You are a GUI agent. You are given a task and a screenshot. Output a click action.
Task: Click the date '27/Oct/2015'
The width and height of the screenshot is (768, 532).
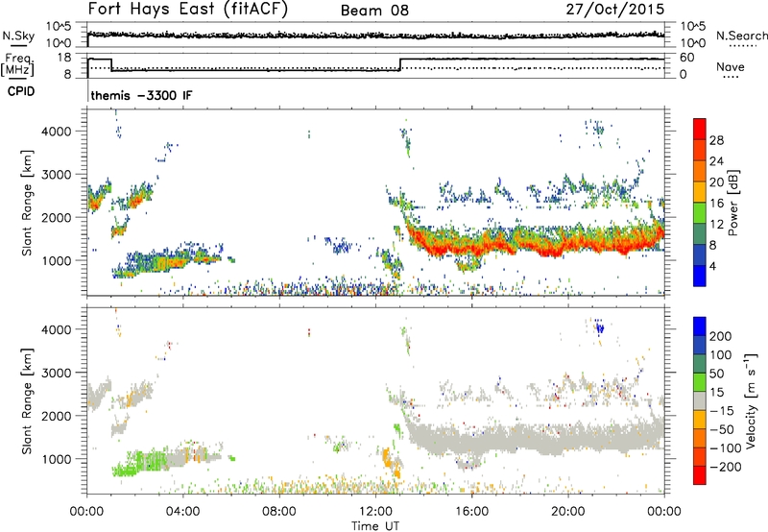coord(615,10)
